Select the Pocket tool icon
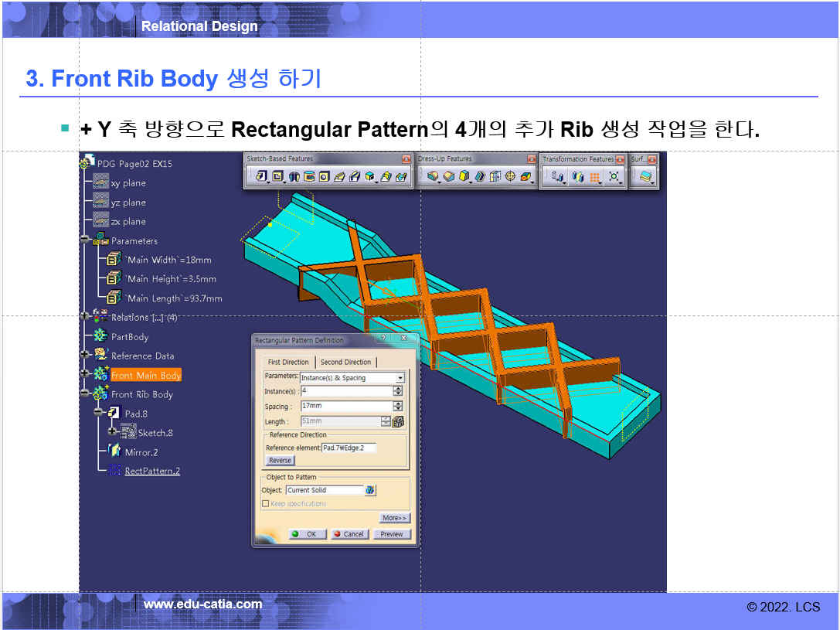Image resolution: width=840 pixels, height=630 pixels. click(277, 177)
